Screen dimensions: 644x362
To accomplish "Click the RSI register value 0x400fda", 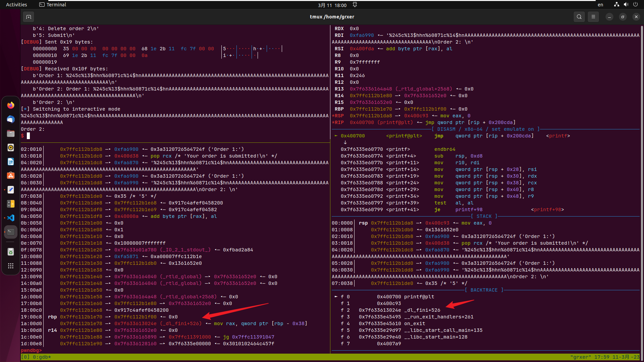I will [x=362, y=49].
